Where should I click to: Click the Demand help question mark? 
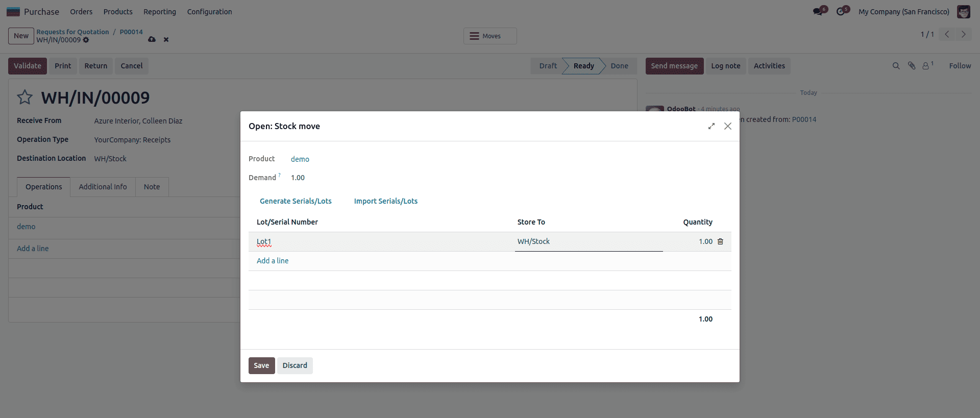pyautogui.click(x=279, y=175)
